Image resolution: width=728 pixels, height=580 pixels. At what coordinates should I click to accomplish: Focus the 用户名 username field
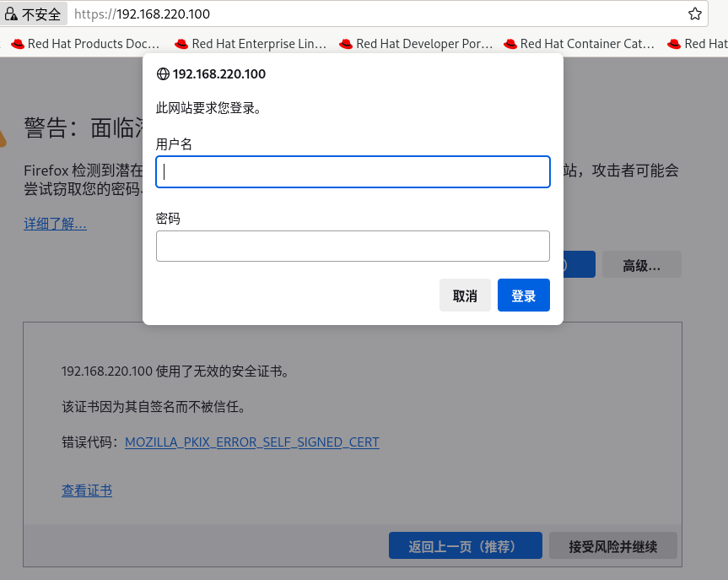pyautogui.click(x=353, y=172)
